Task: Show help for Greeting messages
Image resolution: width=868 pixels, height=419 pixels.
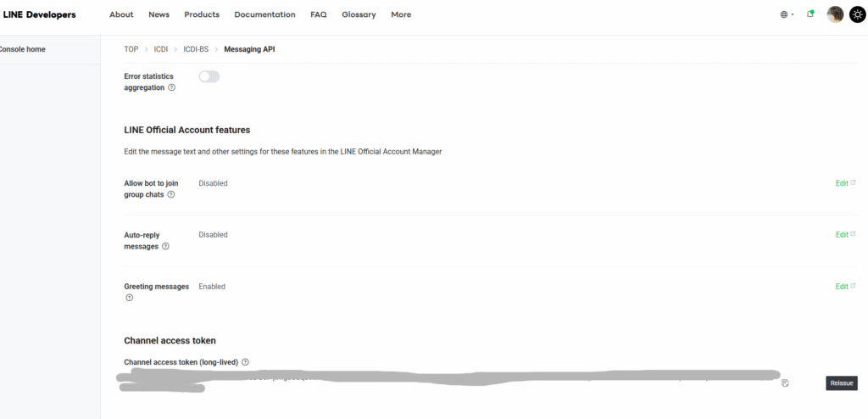Action: tap(129, 298)
